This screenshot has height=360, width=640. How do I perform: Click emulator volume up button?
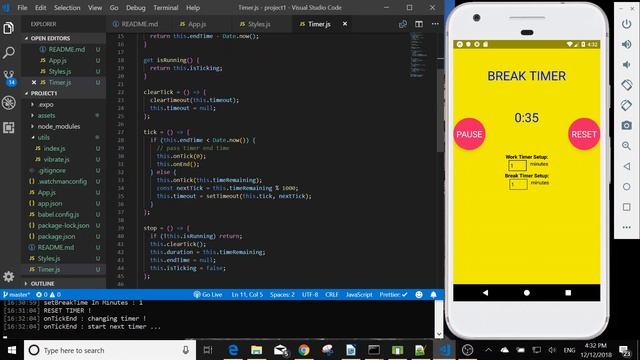tap(627, 44)
